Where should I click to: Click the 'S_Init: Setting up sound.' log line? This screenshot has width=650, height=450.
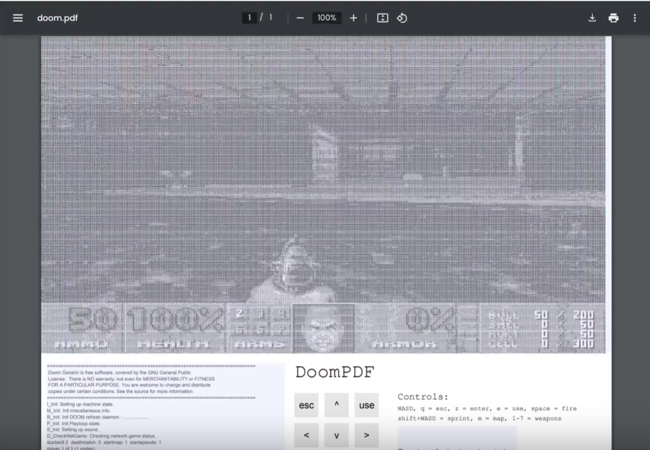pos(73,430)
